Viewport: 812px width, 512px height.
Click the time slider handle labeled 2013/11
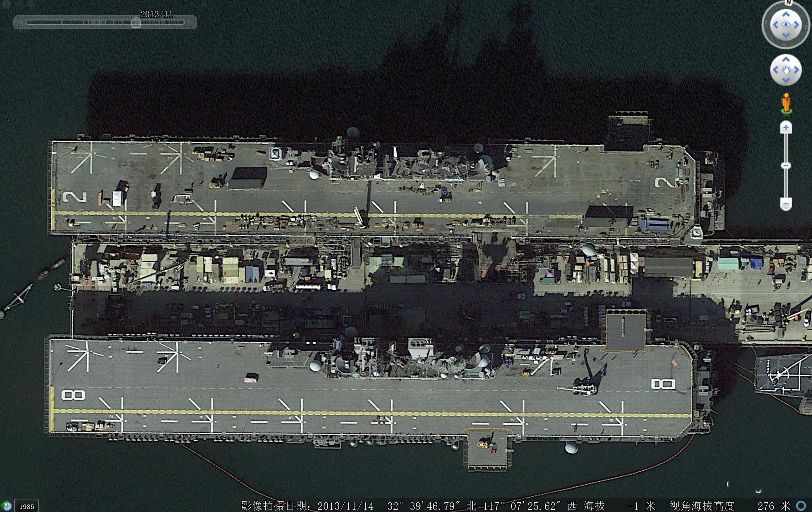tap(136, 23)
